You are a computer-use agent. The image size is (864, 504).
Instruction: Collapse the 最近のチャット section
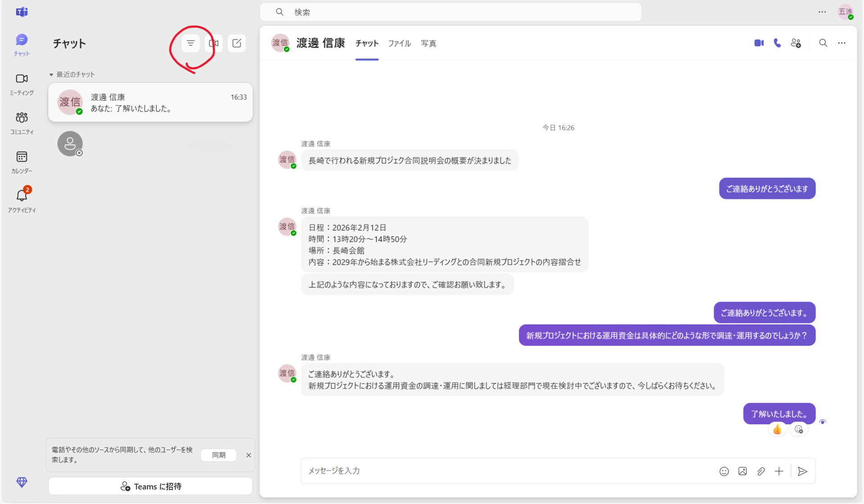pos(51,74)
